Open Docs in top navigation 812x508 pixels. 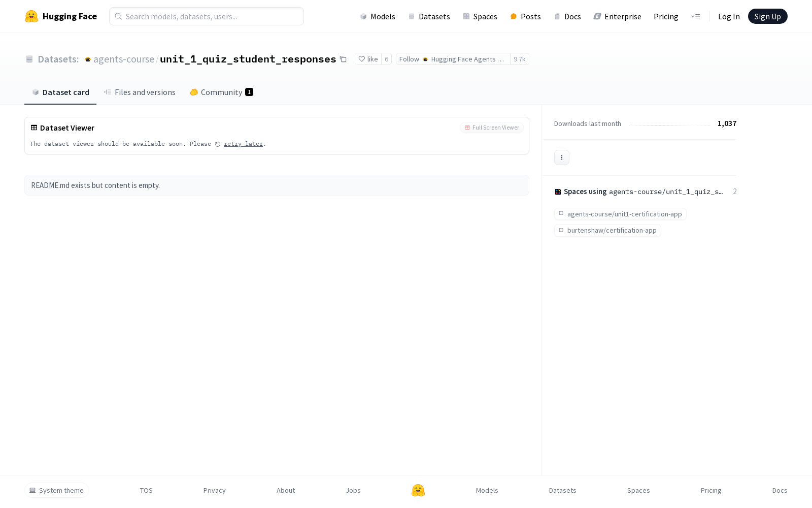(567, 16)
